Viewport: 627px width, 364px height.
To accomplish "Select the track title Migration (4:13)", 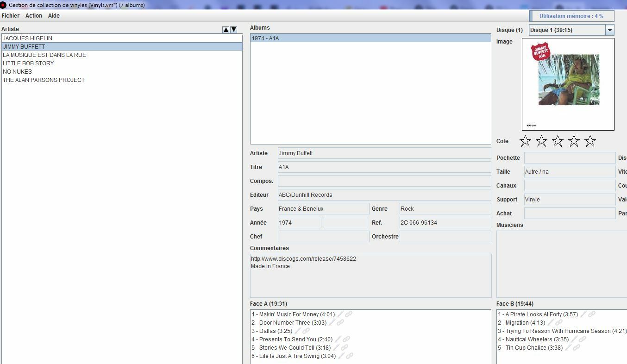I will (522, 322).
